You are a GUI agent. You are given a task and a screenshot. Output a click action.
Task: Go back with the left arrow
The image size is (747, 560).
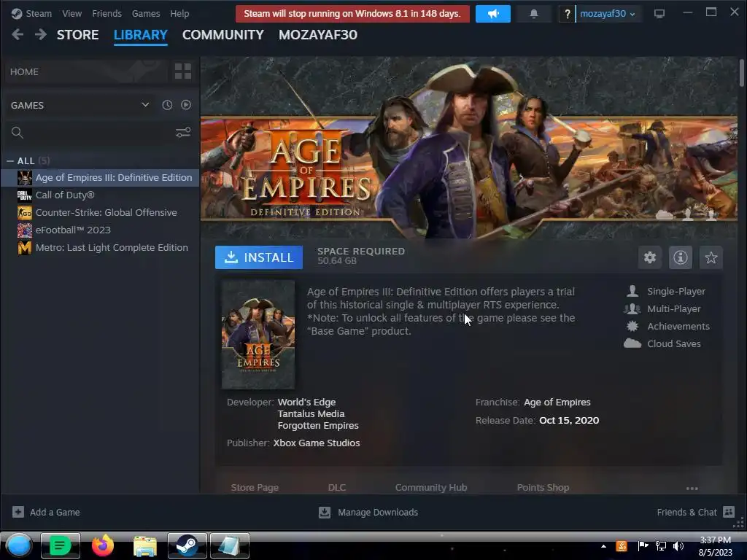18,35
